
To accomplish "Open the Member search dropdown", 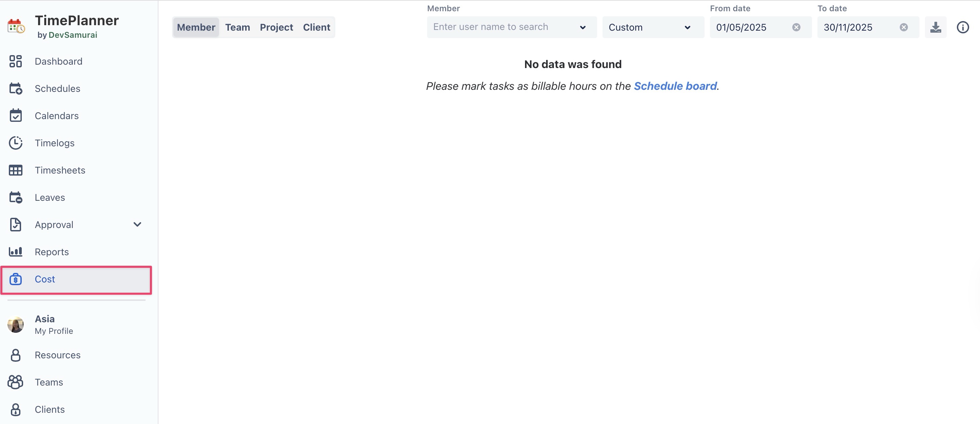I will [582, 28].
